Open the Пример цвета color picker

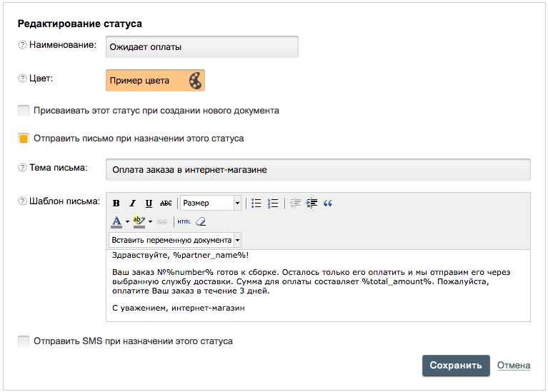pos(155,81)
